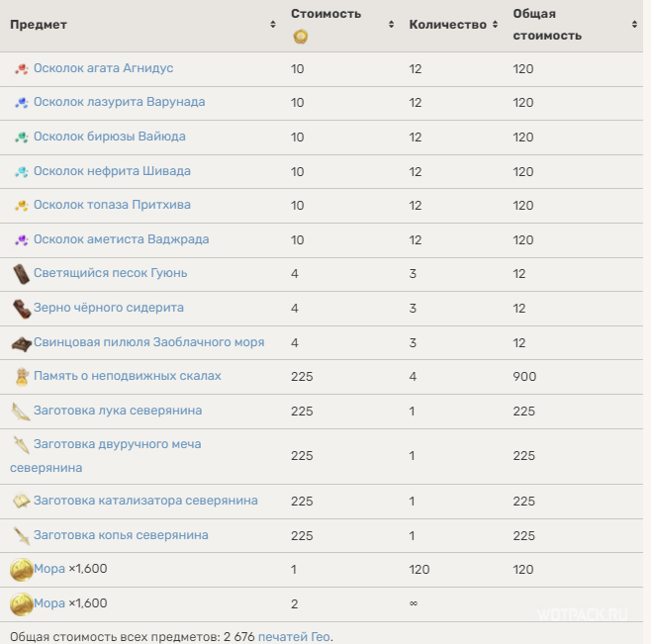The image size is (651, 644).
Task: Open the Заготовка двуручного меча северянина link
Action: pos(106,455)
